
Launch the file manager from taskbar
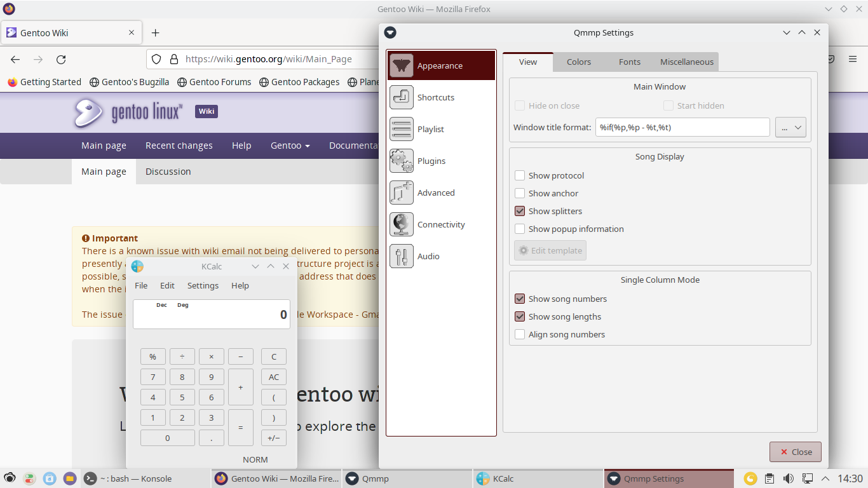click(70, 478)
